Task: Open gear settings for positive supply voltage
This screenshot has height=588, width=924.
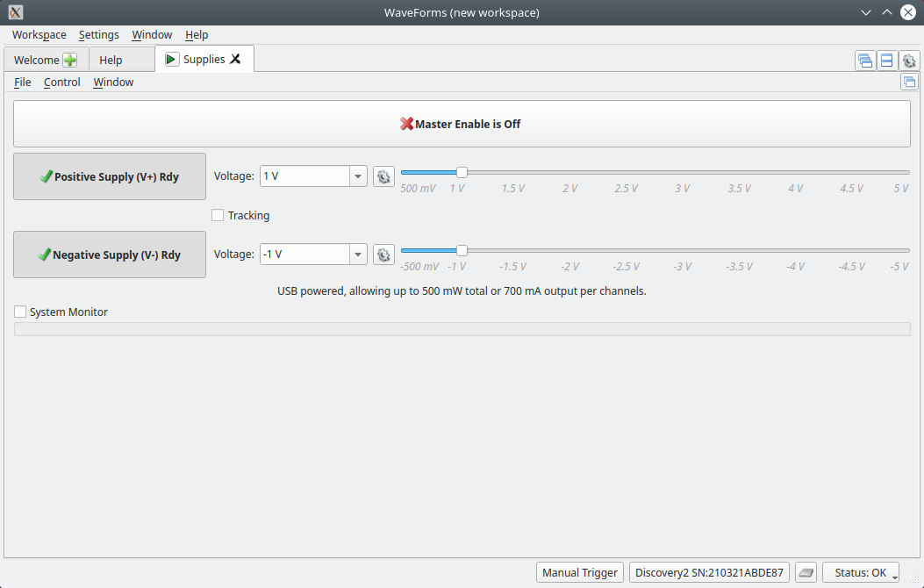Action: click(x=383, y=176)
